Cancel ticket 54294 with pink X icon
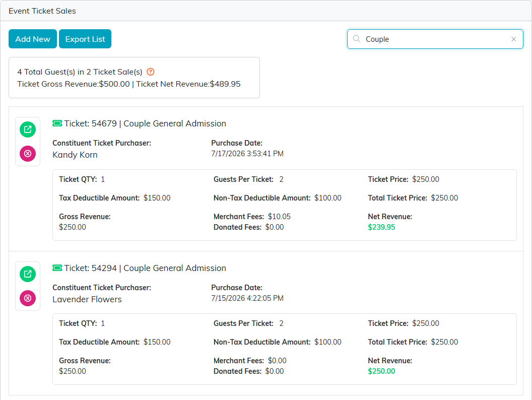The height and width of the screenshot is (400, 532). coord(28,298)
